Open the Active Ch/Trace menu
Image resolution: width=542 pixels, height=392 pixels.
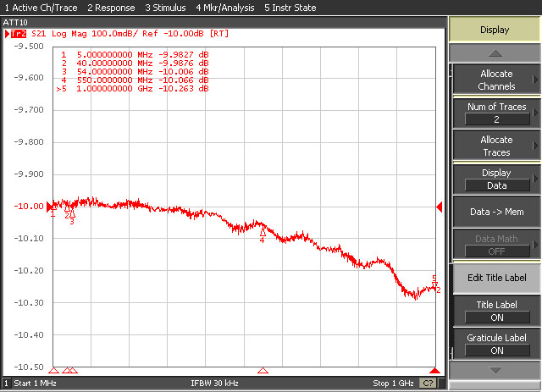41,8
